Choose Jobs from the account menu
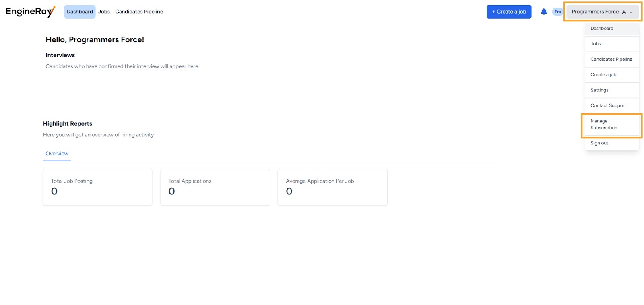Viewport: 644px width, 305px height. pyautogui.click(x=612, y=44)
